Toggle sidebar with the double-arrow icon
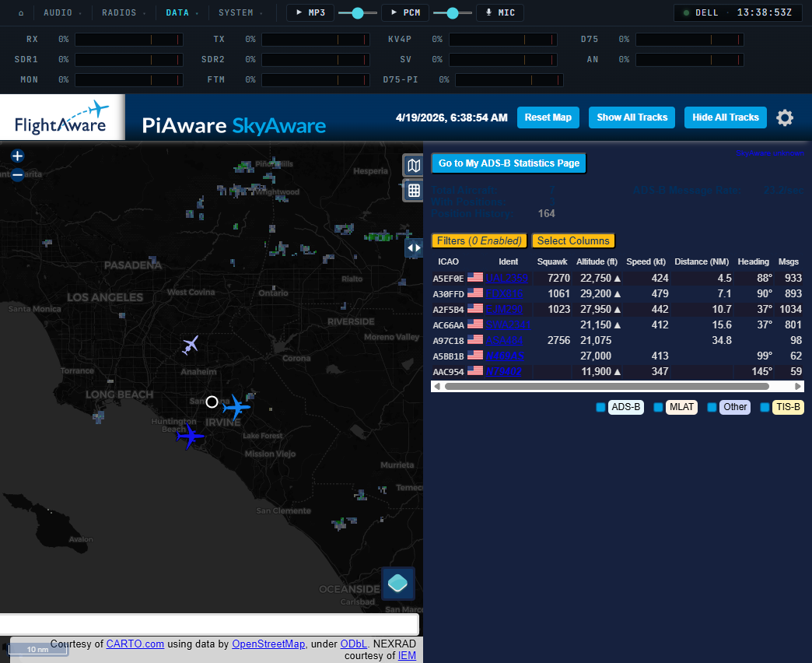The image size is (812, 663). pos(414,247)
